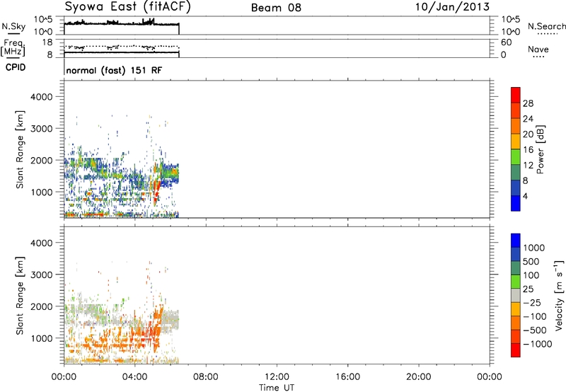Screen dimensions: 566x392
Task: Click the blue bottom of power colorbar
Action: tap(516, 203)
